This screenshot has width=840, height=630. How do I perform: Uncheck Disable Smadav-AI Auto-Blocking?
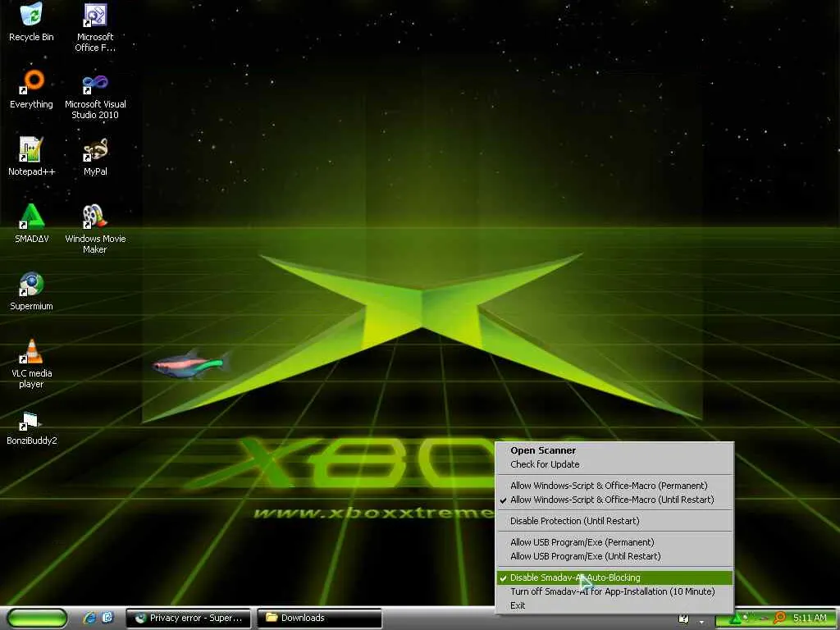pos(615,578)
